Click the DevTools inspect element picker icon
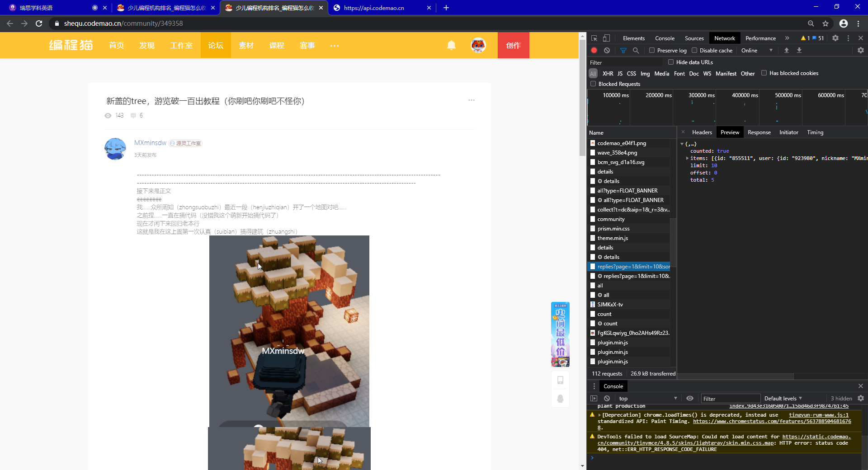Viewport: 868px width, 470px height. [x=594, y=38]
